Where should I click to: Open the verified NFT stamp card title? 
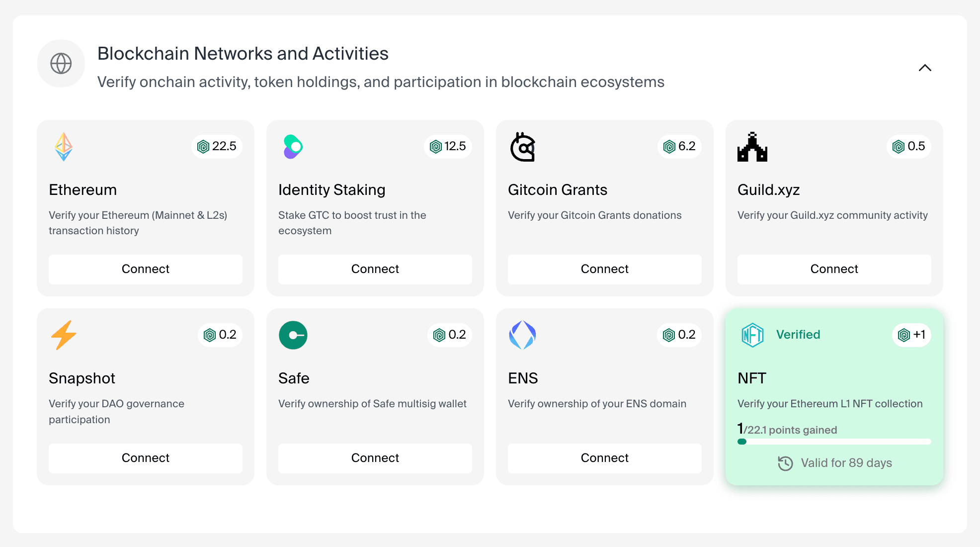coord(752,378)
